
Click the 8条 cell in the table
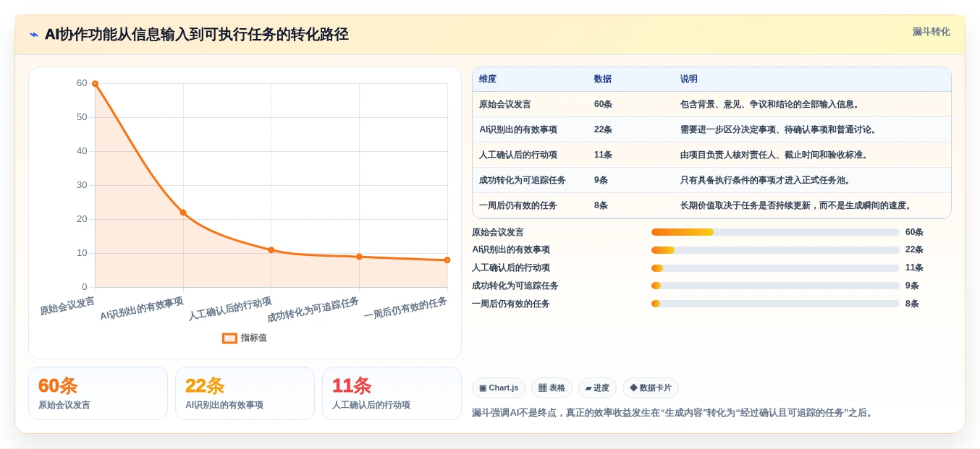click(x=601, y=206)
